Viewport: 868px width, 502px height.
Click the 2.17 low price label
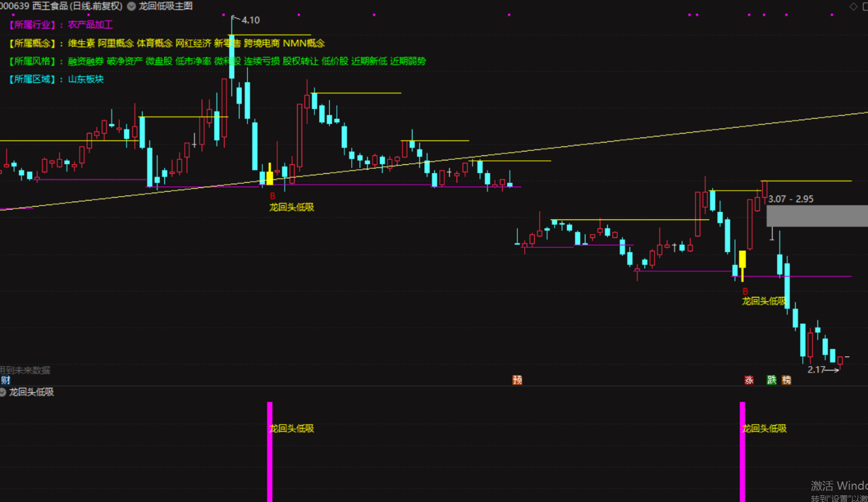816,369
